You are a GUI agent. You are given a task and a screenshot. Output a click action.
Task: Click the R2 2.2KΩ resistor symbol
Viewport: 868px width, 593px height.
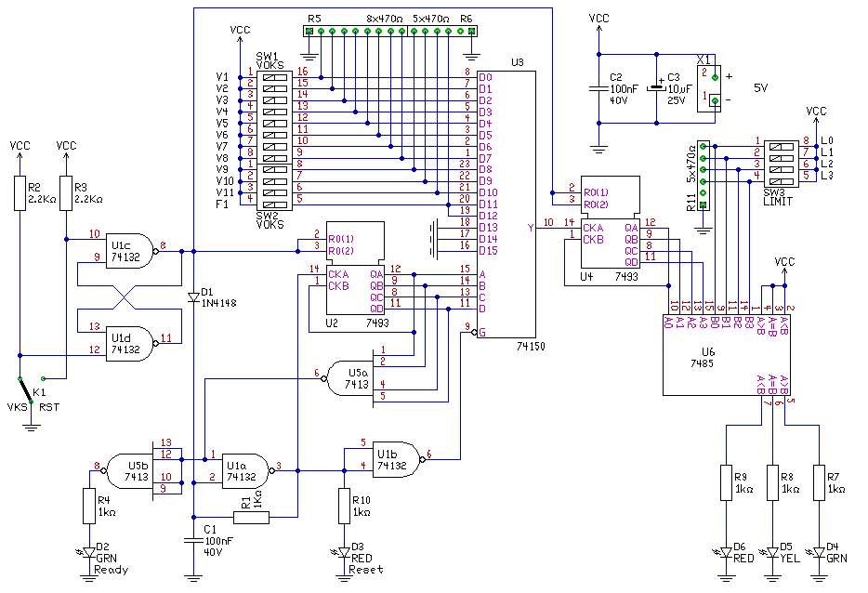coord(20,193)
